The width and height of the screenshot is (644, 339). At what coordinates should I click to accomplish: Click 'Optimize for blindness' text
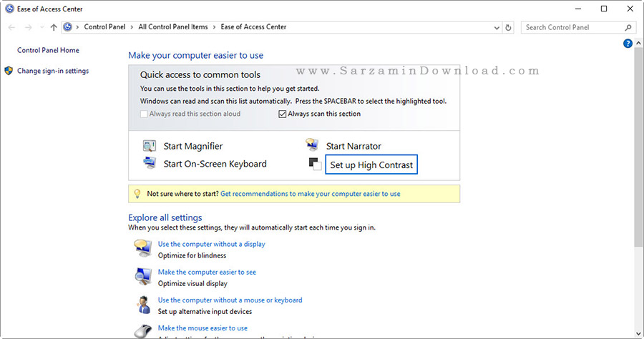tap(192, 255)
